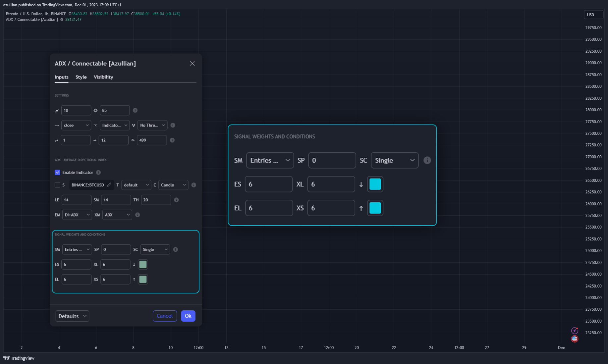Viewport: 608px width, 364px height.
Task: Click the small ES 6 field in the settings dialog
Action: click(76, 264)
